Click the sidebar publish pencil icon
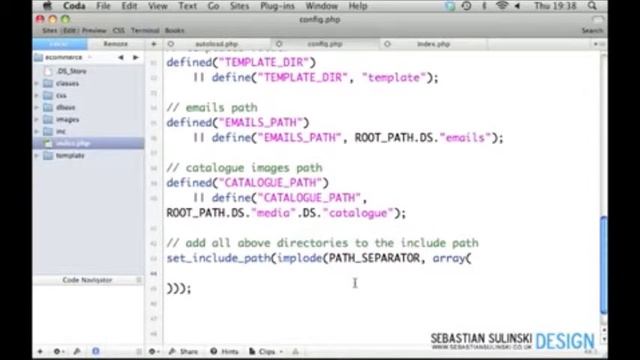Image resolution: width=640 pixels, height=360 pixels. coord(77,351)
